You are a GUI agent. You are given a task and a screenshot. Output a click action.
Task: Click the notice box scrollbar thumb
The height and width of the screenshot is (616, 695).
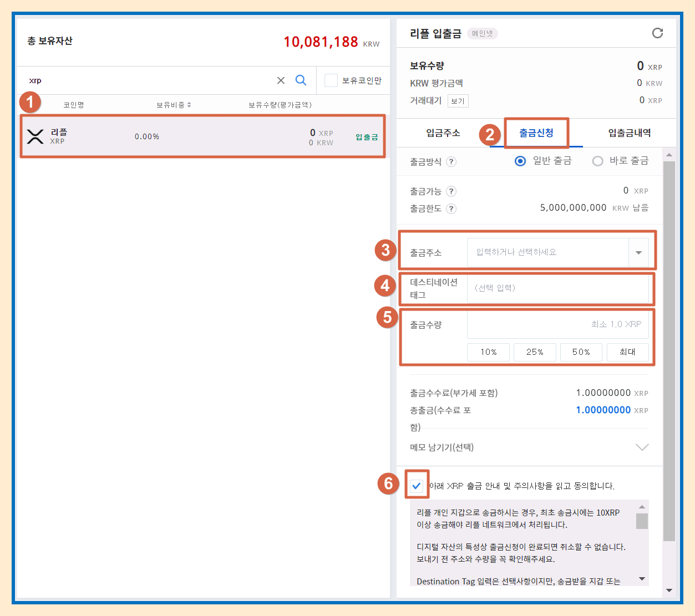[642, 521]
